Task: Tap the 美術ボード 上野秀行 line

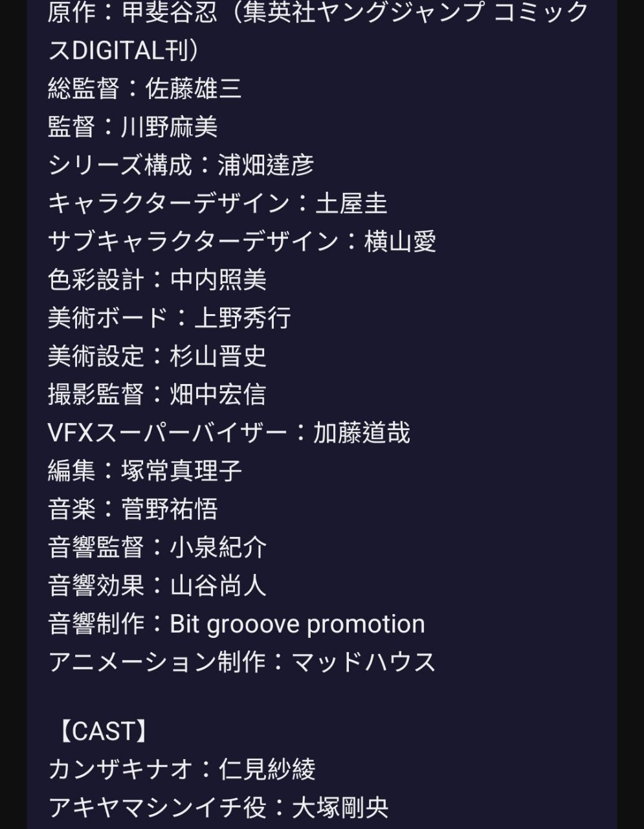Action: point(170,318)
